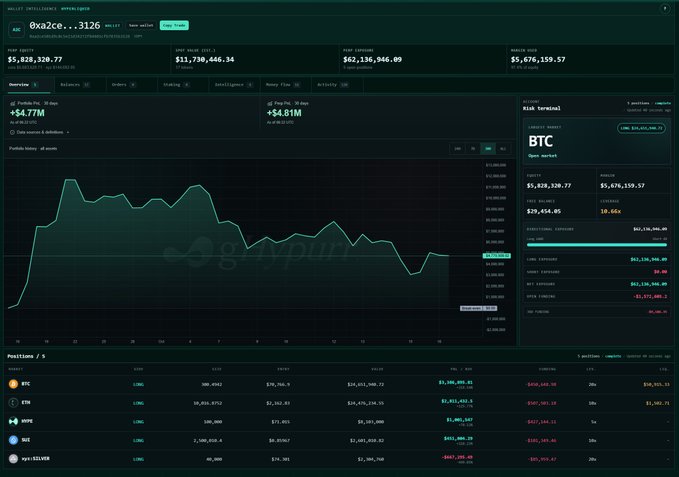This screenshot has height=477, width=679.
Task: Click the 20x leverage in BTC row
Action: tap(592, 384)
